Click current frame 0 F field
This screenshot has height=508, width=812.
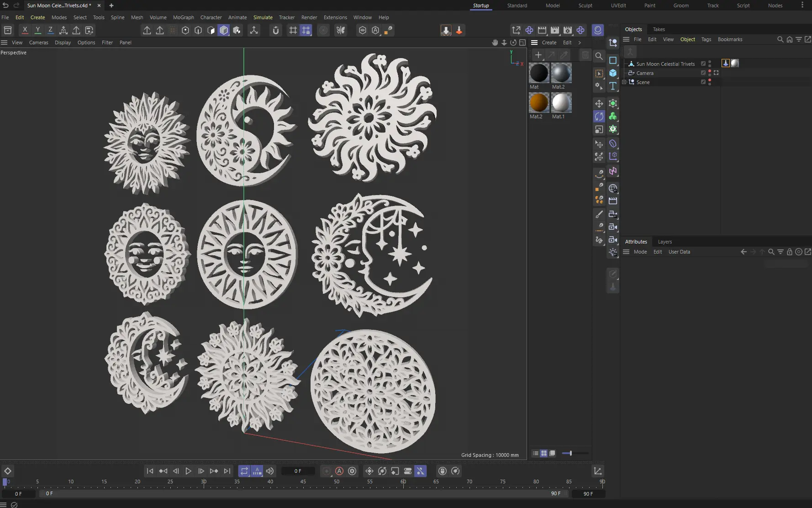[298, 471]
